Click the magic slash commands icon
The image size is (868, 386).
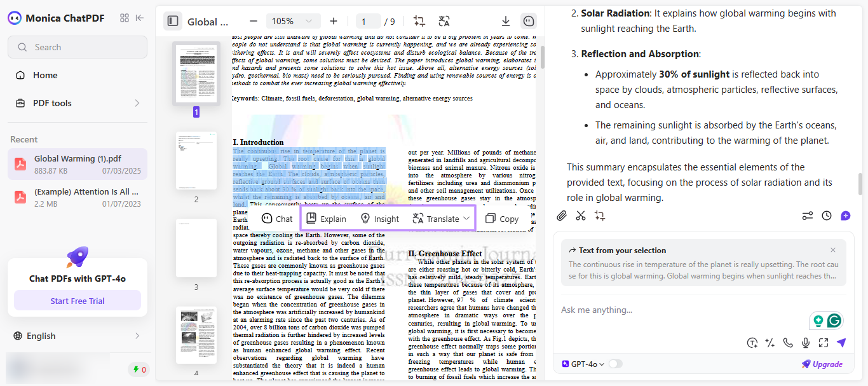tap(770, 343)
